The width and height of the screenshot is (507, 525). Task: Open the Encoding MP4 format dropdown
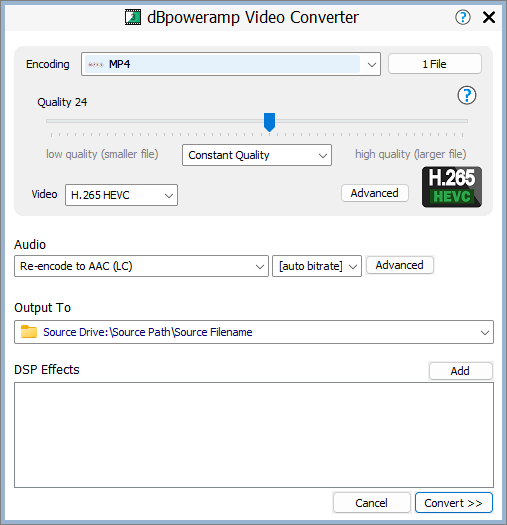231,64
